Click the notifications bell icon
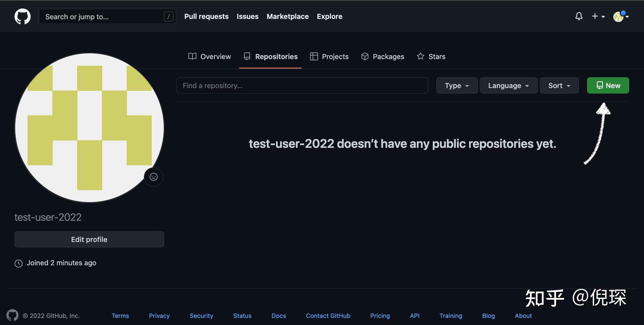 [x=579, y=16]
